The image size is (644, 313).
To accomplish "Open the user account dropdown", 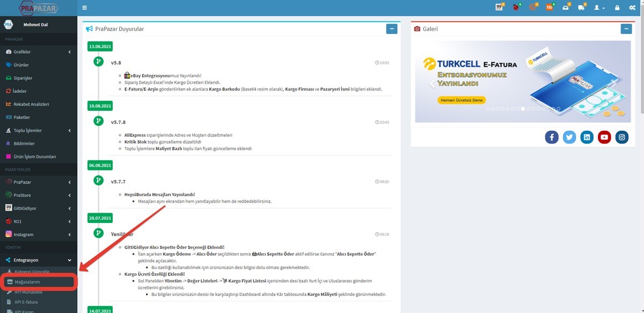I will click(x=599, y=8).
